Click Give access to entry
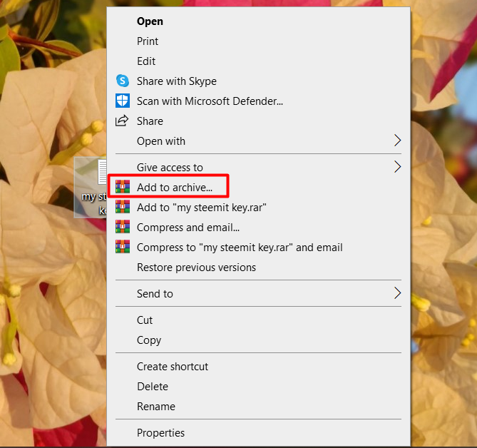Viewport: 477px width, 448px height. [x=258, y=167]
